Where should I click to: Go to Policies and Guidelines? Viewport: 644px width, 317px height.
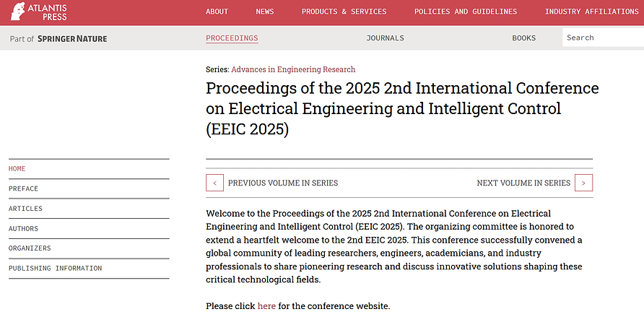click(465, 12)
